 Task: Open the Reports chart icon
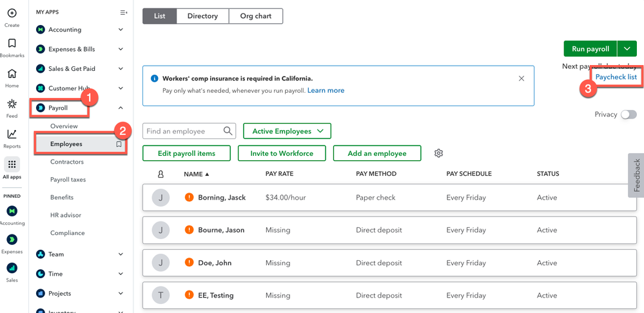click(12, 135)
